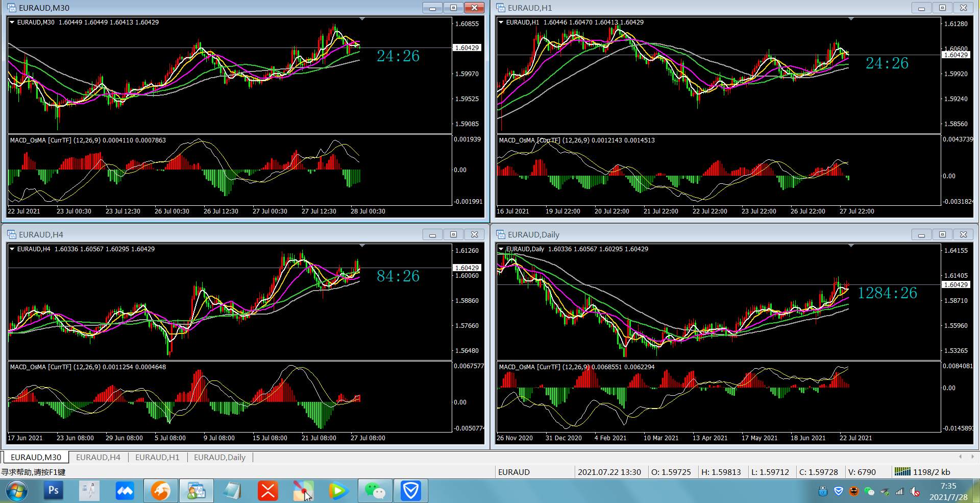Image resolution: width=980 pixels, height=503 pixels.
Task: Close the EURAUD,H4 chart window
Action: coord(474,234)
